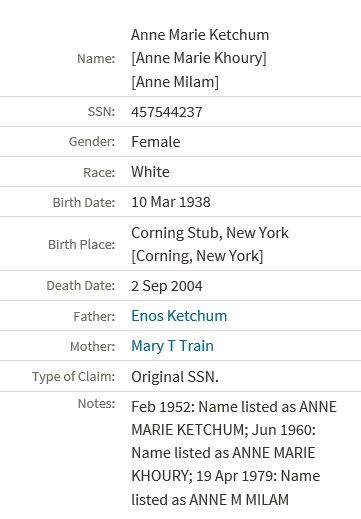
Task: Select the Race value White
Action: [150, 172]
